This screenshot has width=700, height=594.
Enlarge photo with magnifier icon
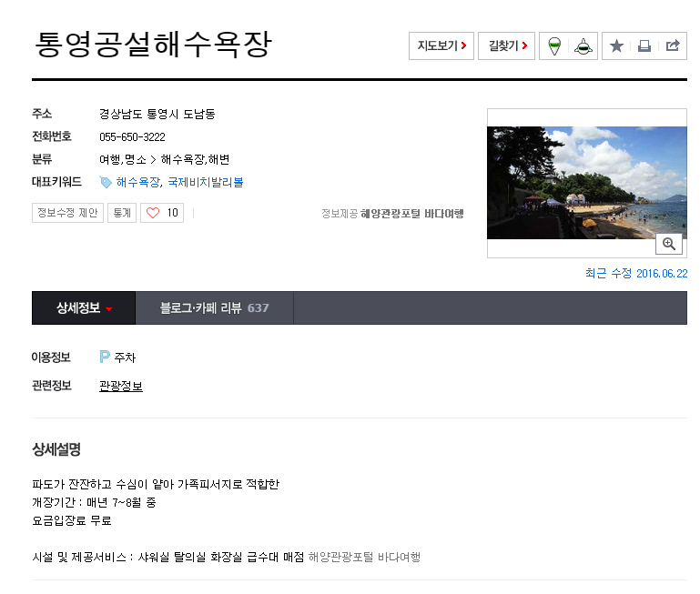coord(669,244)
